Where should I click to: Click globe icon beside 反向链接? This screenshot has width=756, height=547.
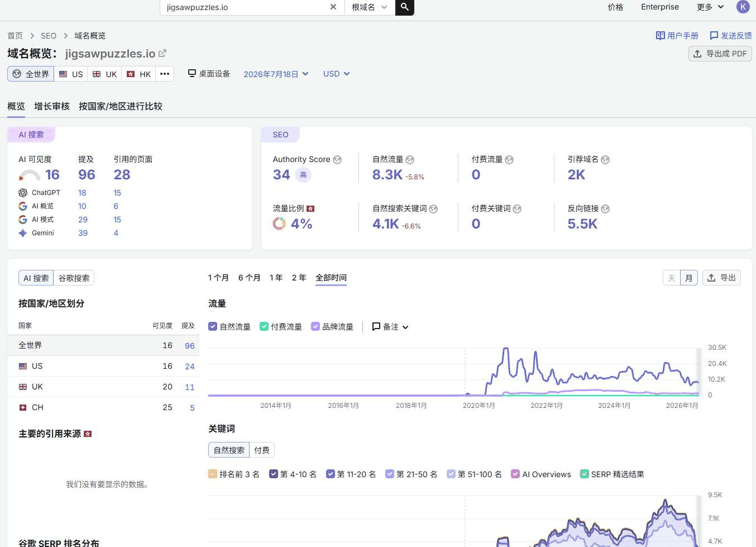click(605, 209)
